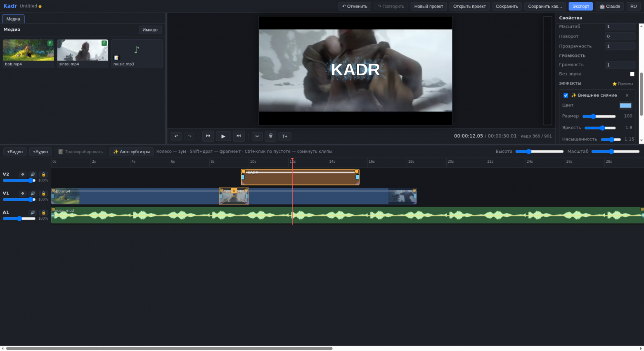Click the transcript note icon on music.mp3
Screen dimensions: 644x351
[116, 58]
